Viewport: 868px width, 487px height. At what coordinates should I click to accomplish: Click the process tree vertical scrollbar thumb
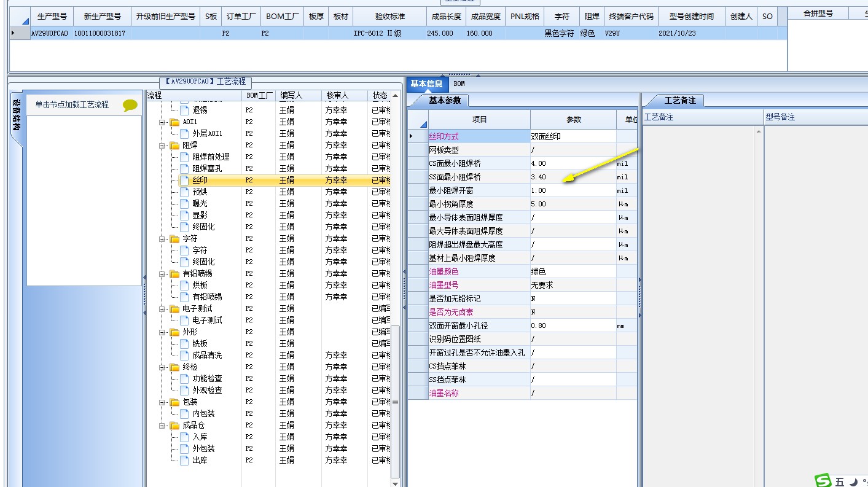pos(395,402)
